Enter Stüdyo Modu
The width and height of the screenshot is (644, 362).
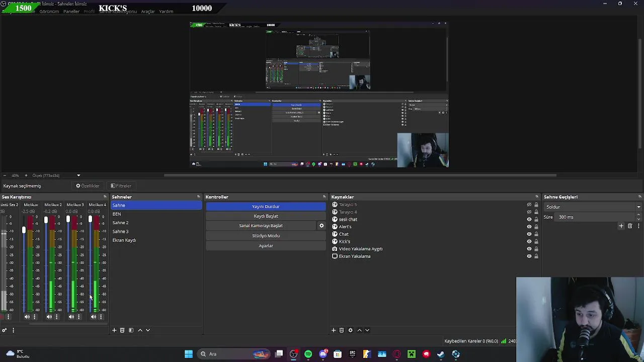[266, 236]
